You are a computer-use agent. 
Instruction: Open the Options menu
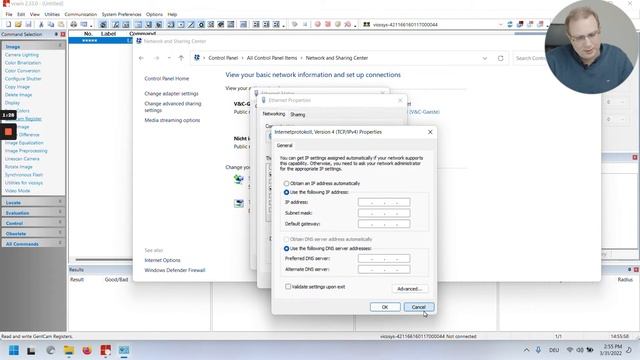(154, 14)
